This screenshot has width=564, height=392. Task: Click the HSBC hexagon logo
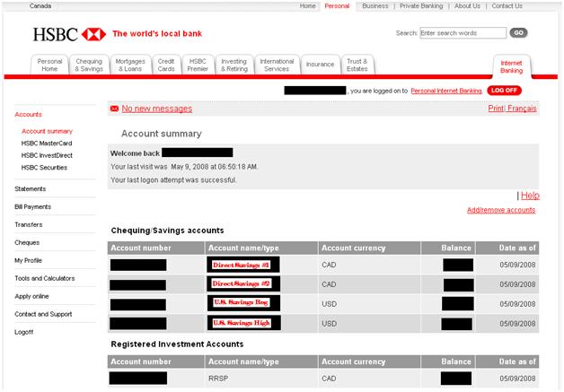93,34
